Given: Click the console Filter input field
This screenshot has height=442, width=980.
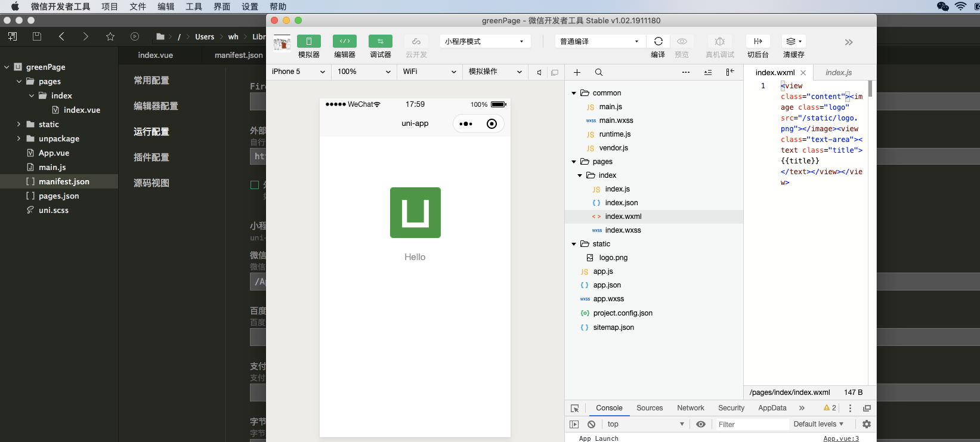Looking at the screenshot, I should 752,424.
